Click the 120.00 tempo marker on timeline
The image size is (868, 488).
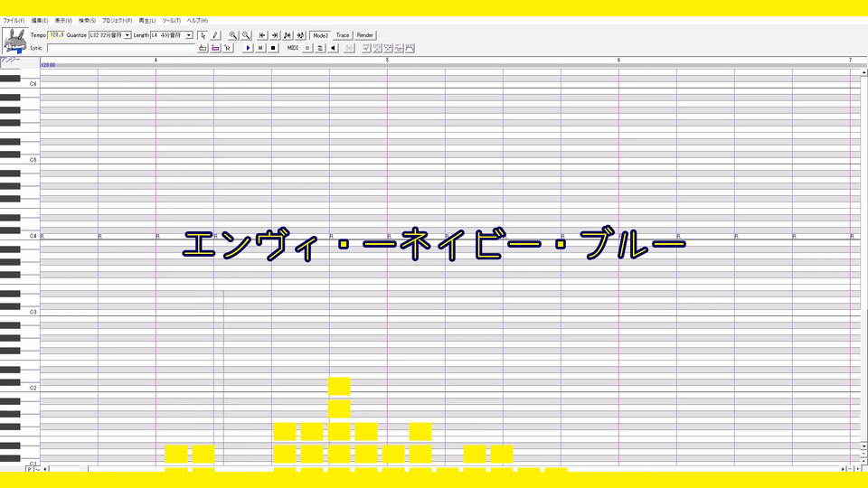pos(48,65)
